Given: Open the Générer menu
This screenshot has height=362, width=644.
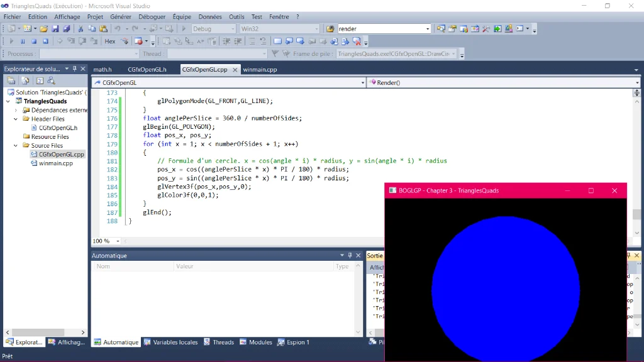Looking at the screenshot, I should click(121, 17).
